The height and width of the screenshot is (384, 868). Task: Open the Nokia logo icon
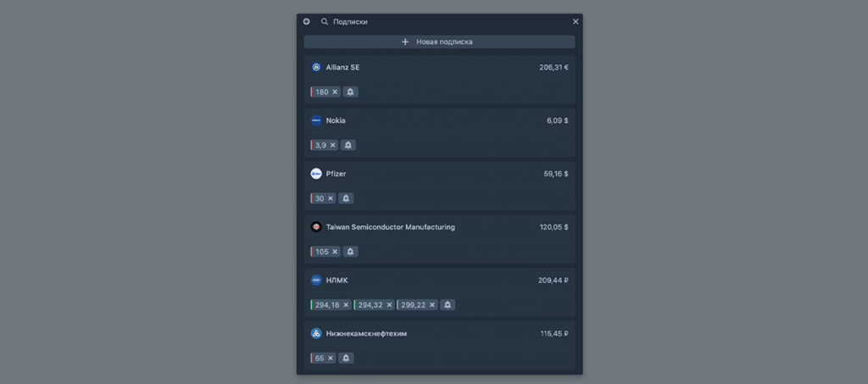(316, 120)
